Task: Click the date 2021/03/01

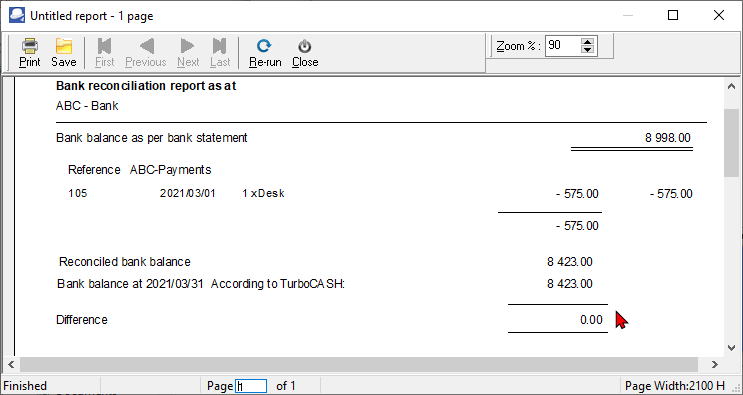Action: 188,194
